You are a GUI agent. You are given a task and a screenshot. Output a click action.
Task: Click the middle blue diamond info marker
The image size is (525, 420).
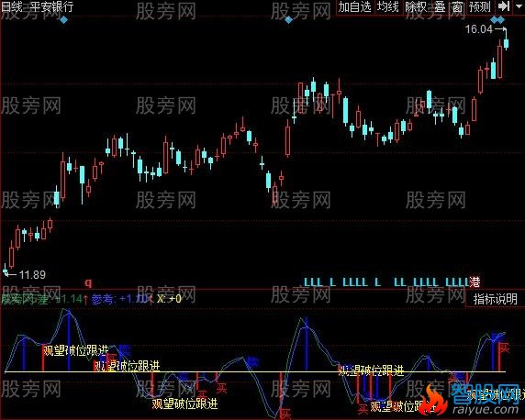tap(288, 20)
